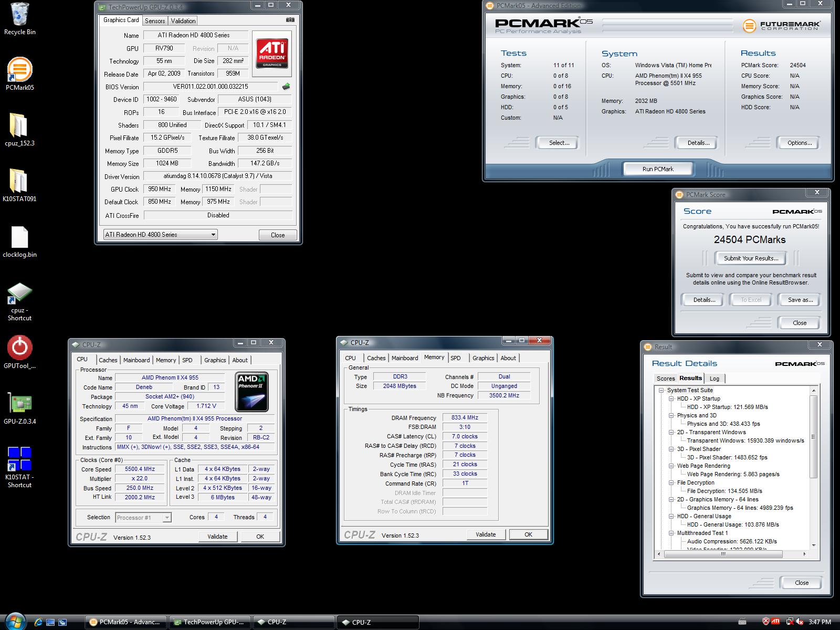Select the GPU-Z.0.3.4 desktop icon
This screenshot has width=840, height=630.
pos(19,408)
